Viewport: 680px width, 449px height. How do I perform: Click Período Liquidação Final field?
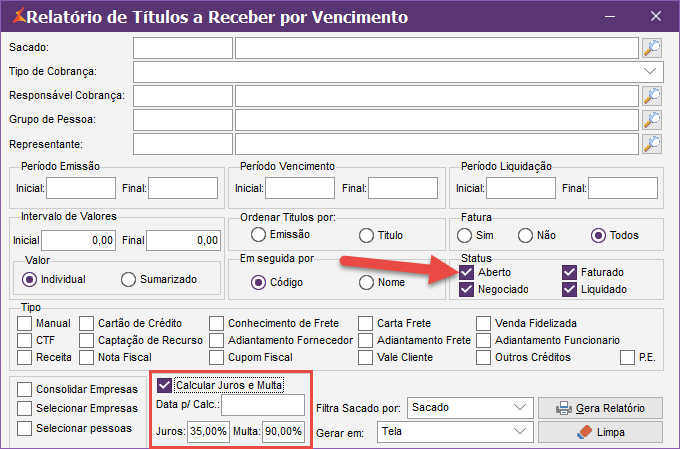tap(623, 188)
